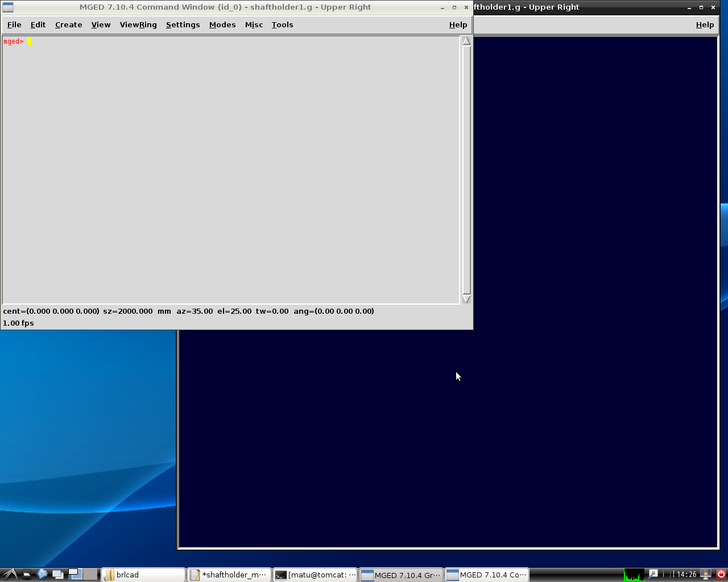The image size is (728, 582).
Task: Launch the file manager from taskbar icon
Action: click(27, 575)
